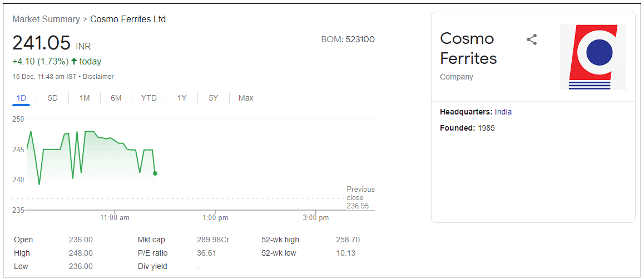Click the BOM: 523100 ticker text
644x279 pixels.
pos(348,39)
